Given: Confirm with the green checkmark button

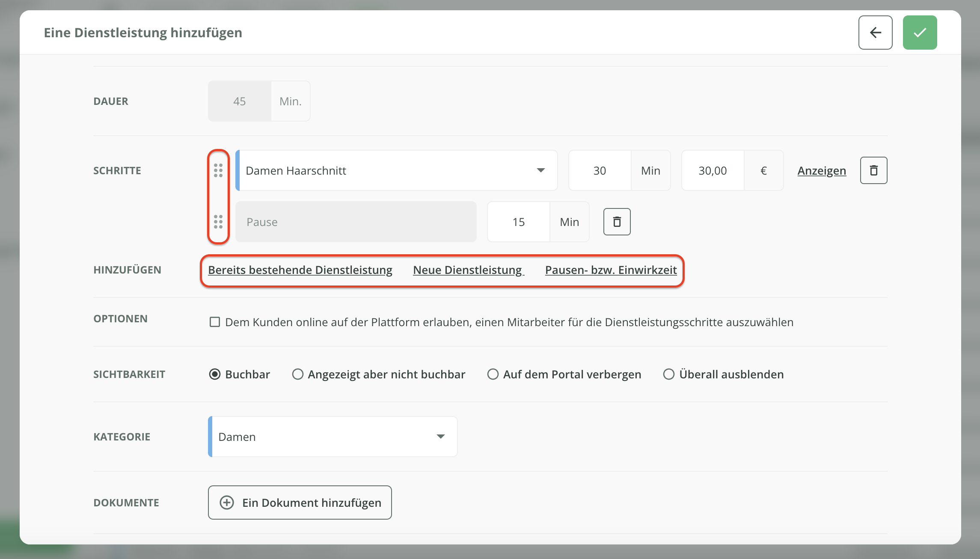Looking at the screenshot, I should 920,33.
